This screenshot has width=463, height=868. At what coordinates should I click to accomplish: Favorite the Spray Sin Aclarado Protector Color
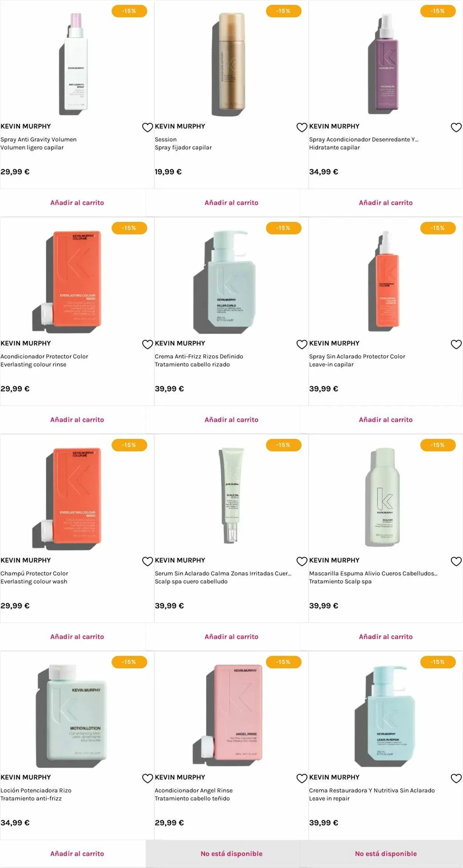pos(456,344)
